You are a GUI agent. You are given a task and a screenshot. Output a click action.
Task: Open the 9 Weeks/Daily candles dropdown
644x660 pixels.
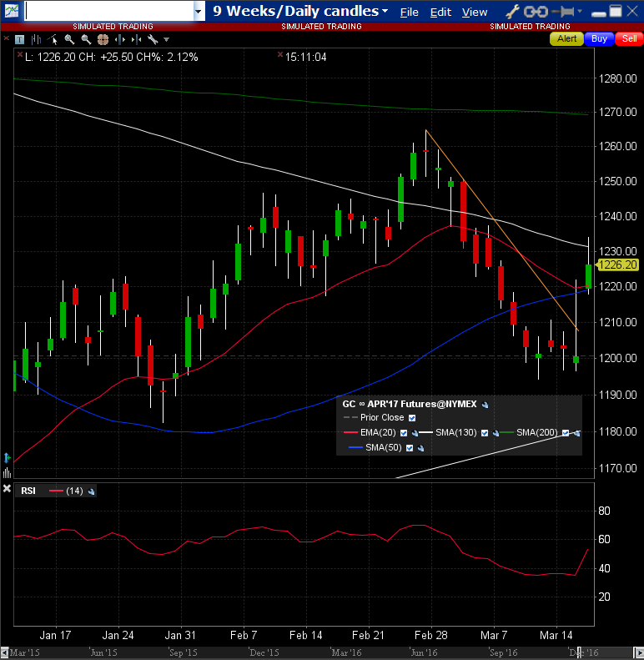pyautogui.click(x=385, y=12)
